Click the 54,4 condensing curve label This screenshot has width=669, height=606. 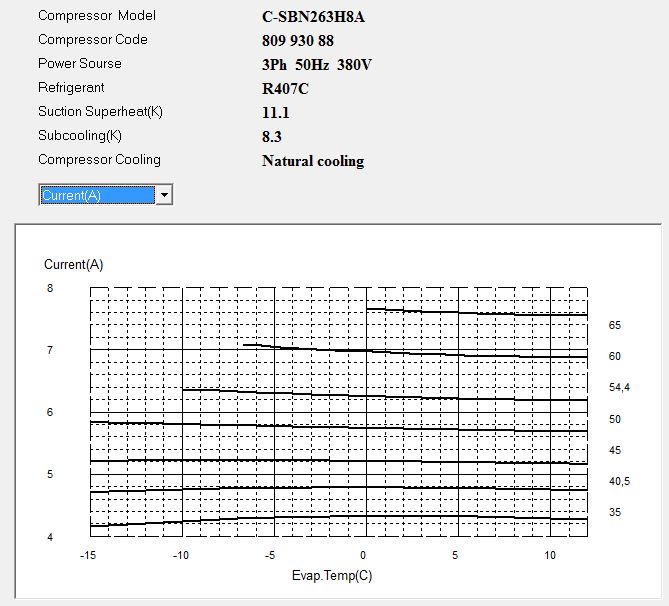point(620,387)
